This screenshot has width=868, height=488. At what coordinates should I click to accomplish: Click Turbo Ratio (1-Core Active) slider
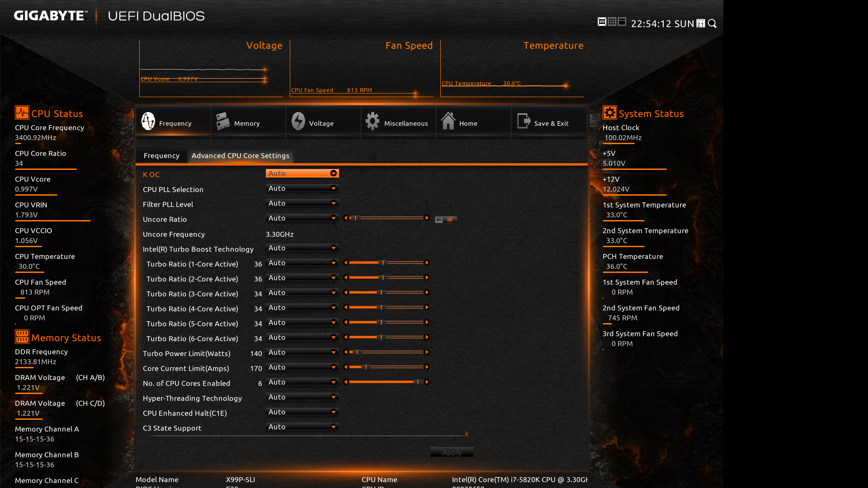[x=387, y=263]
